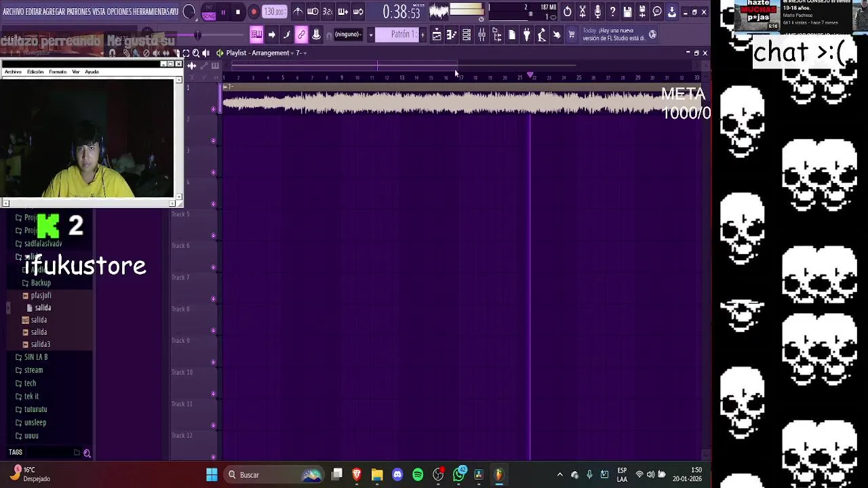The height and width of the screenshot is (488, 868).
Task: Click the one-click audio recording microphone icon
Action: pos(597,12)
